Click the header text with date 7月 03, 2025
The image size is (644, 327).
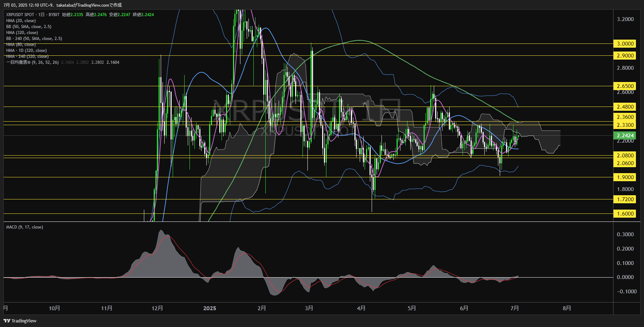62,5
